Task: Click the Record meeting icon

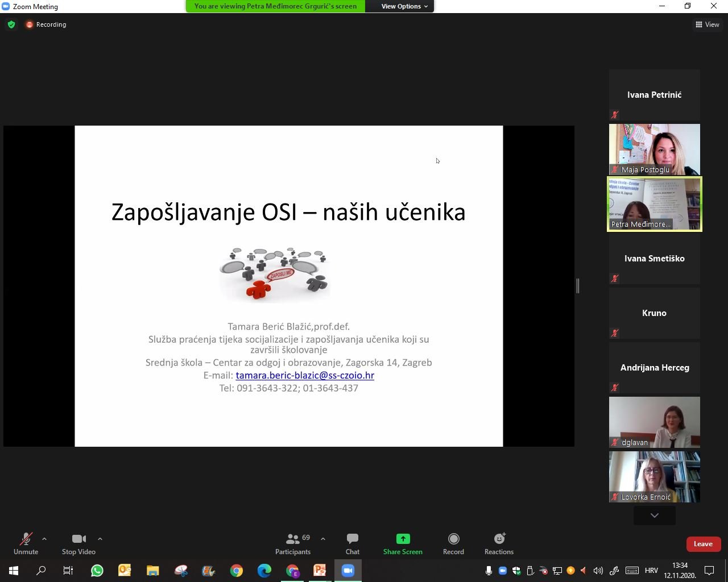Action: (x=453, y=539)
